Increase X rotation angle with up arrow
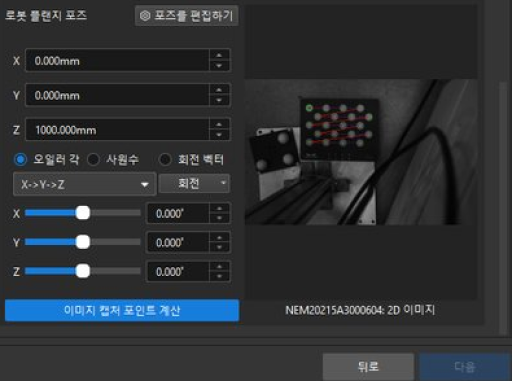Image resolution: width=512 pixels, height=381 pixels. 219,209
